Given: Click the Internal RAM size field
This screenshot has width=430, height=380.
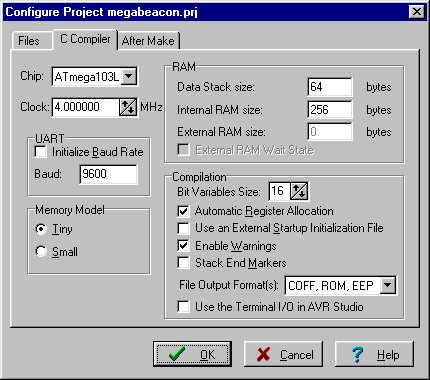Looking at the screenshot, I should [329, 110].
